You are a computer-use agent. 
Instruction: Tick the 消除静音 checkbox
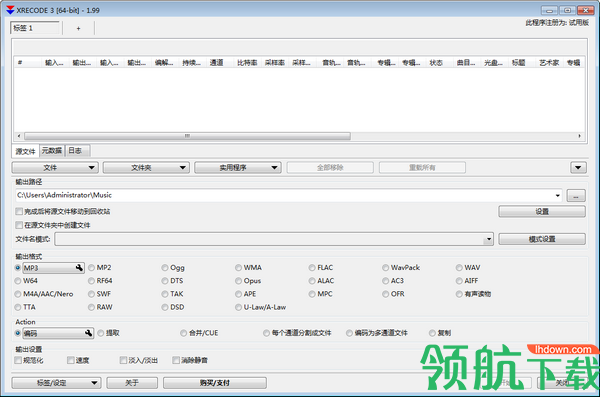176,360
